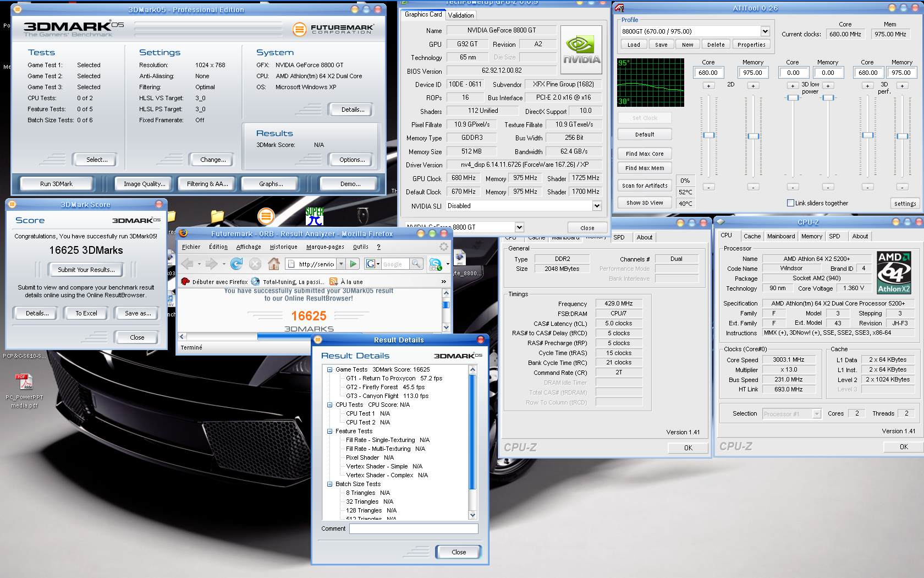Click the minus below the 2D Core slider
This screenshot has height=578, width=924.
coord(708,187)
